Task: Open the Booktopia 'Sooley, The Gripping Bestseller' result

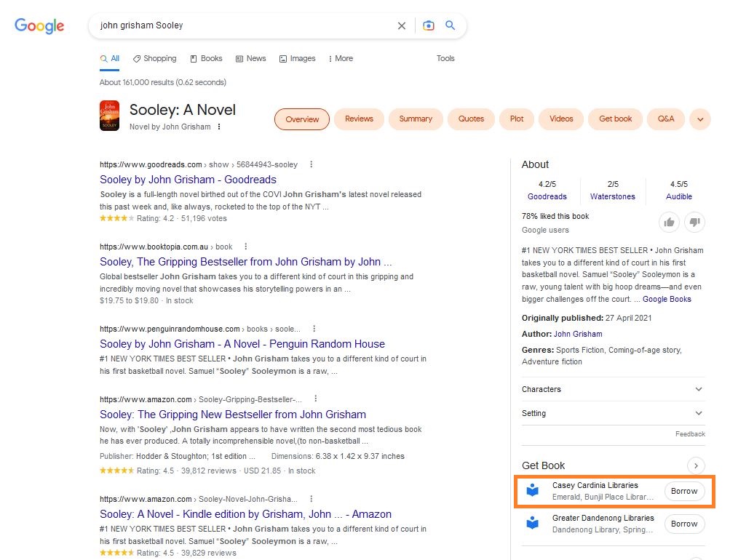Action: 246,262
